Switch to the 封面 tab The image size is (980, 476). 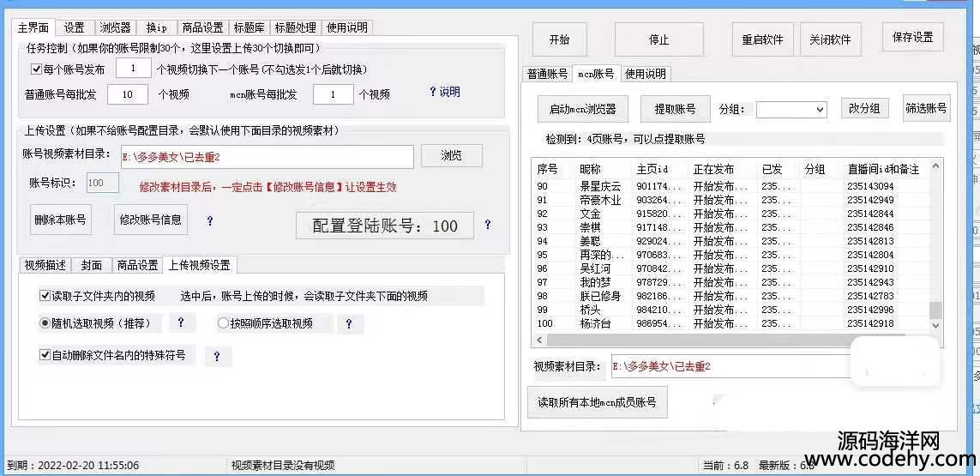[x=92, y=265]
